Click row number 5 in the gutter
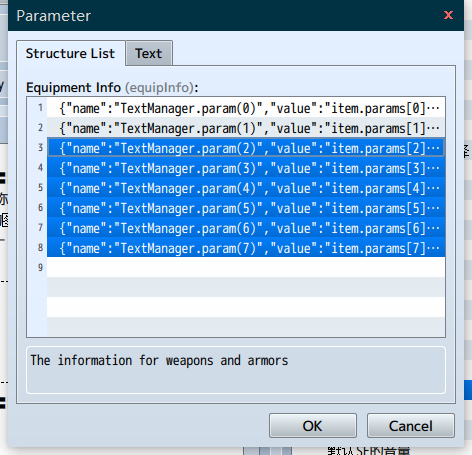The image size is (472, 455). (40, 188)
